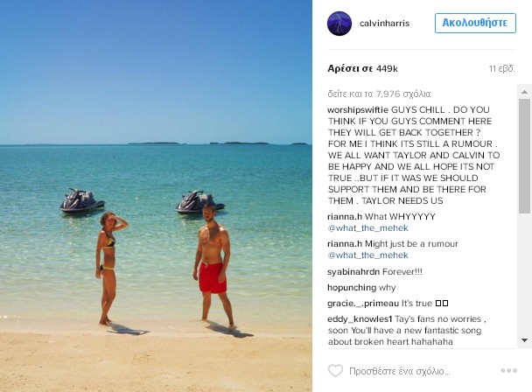Viewport: 532px width, 392px height.
Task: Click the comments scrollbar thumb
Action: (524, 156)
